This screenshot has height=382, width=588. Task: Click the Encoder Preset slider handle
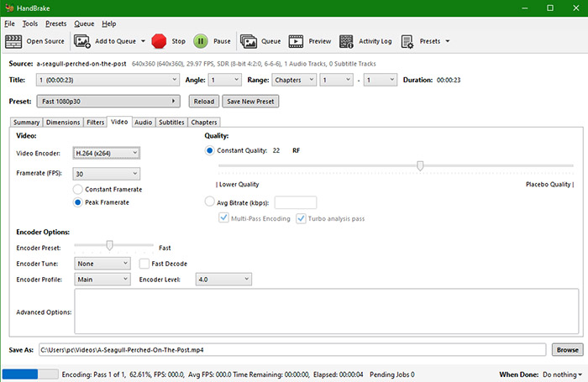tap(109, 245)
